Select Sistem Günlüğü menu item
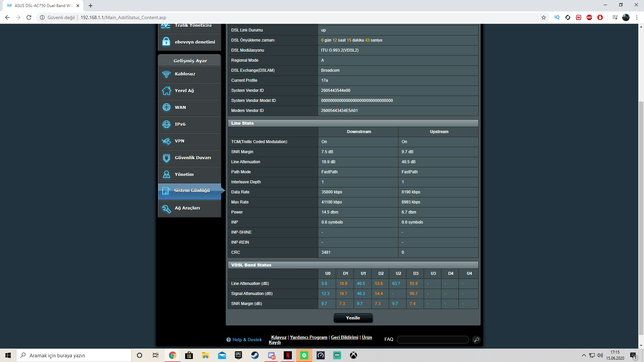Image resolution: width=644 pixels, height=362 pixels. 192,191
